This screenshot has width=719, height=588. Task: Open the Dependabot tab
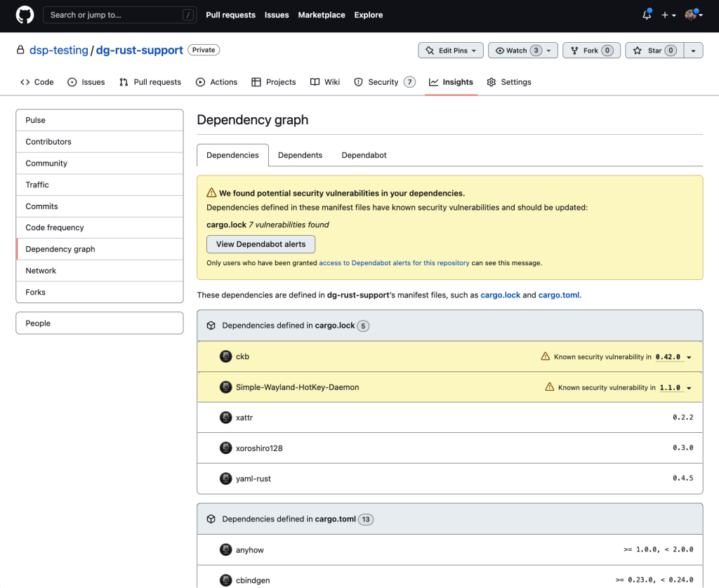click(364, 155)
